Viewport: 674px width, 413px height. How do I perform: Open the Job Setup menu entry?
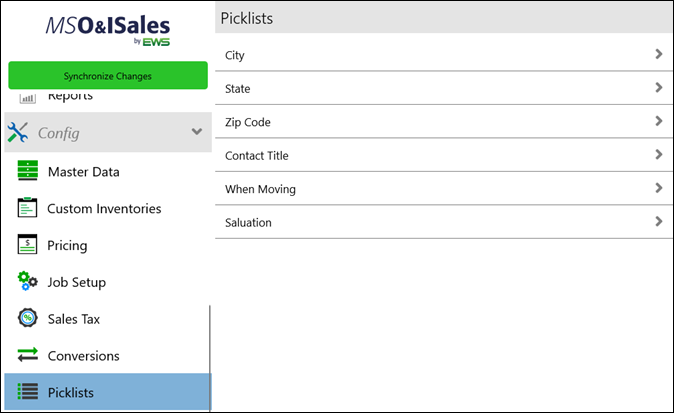point(76,282)
